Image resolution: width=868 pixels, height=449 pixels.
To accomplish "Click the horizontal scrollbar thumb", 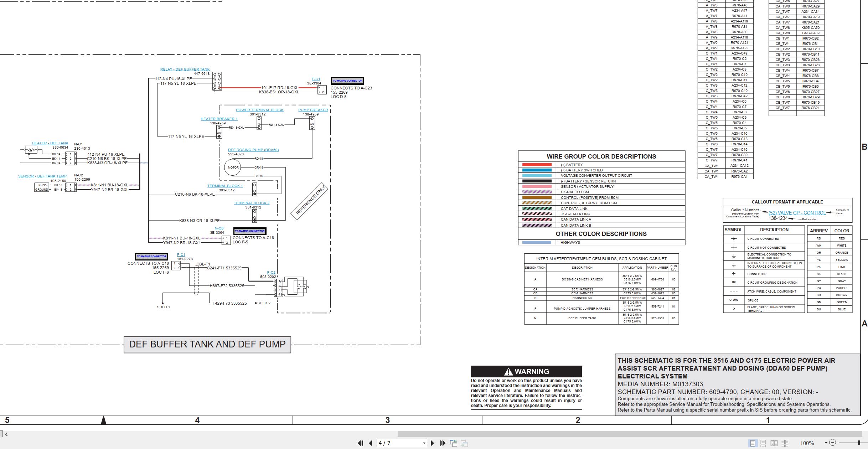I will [x=631, y=434].
